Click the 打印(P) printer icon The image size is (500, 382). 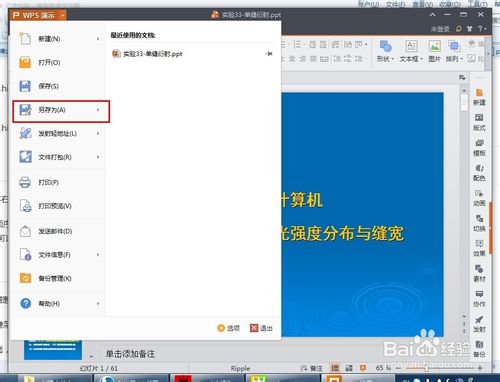25,182
